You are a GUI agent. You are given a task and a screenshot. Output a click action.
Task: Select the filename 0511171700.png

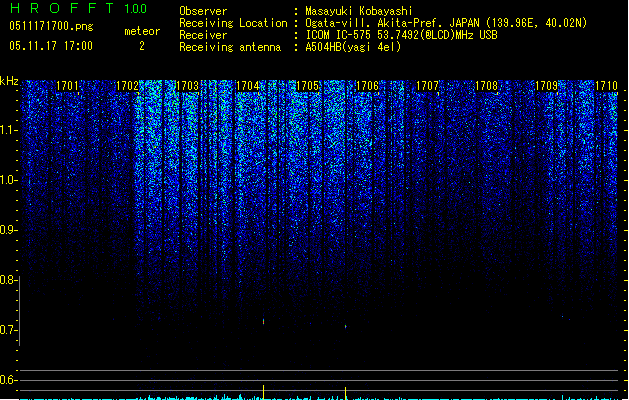click(x=51, y=26)
